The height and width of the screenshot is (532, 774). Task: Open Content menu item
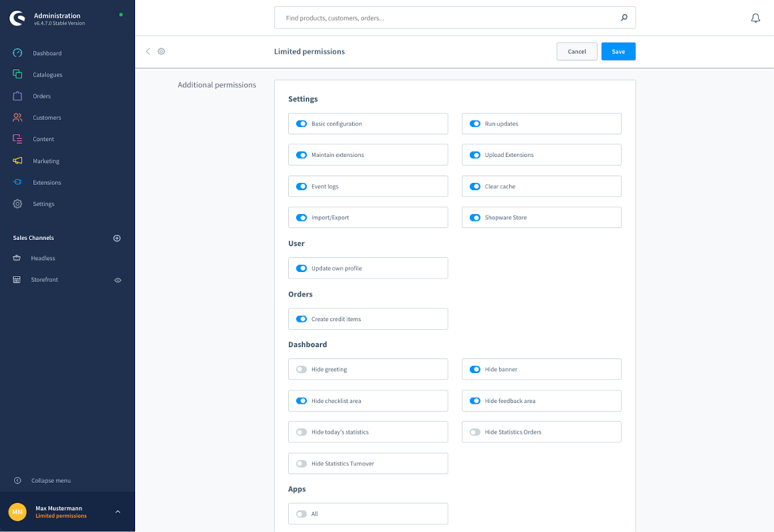coord(43,139)
